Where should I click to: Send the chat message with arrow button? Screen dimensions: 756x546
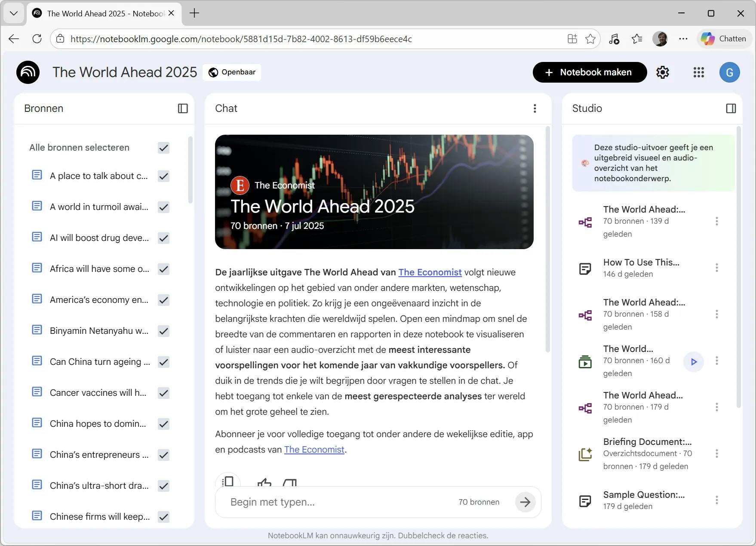click(525, 502)
